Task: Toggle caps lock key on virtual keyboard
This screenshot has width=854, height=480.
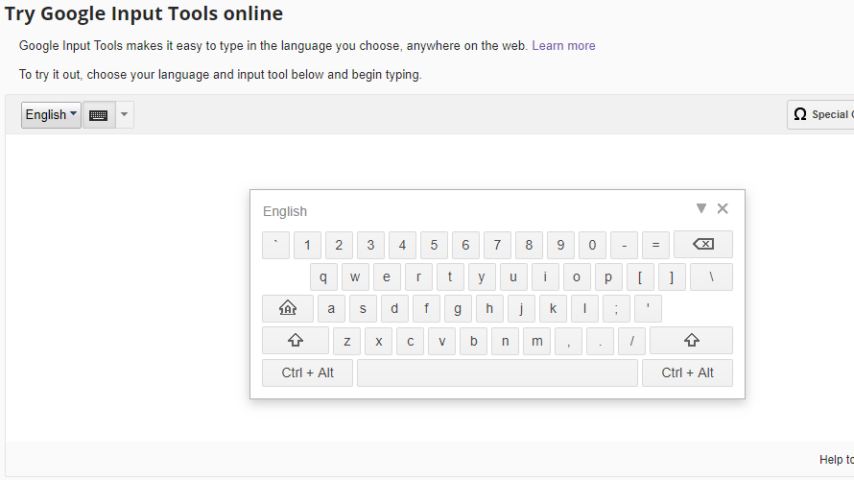Action: point(288,308)
